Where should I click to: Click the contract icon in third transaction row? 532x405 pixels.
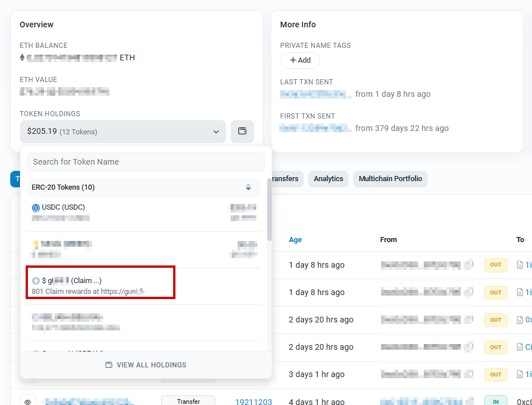[x=520, y=320]
